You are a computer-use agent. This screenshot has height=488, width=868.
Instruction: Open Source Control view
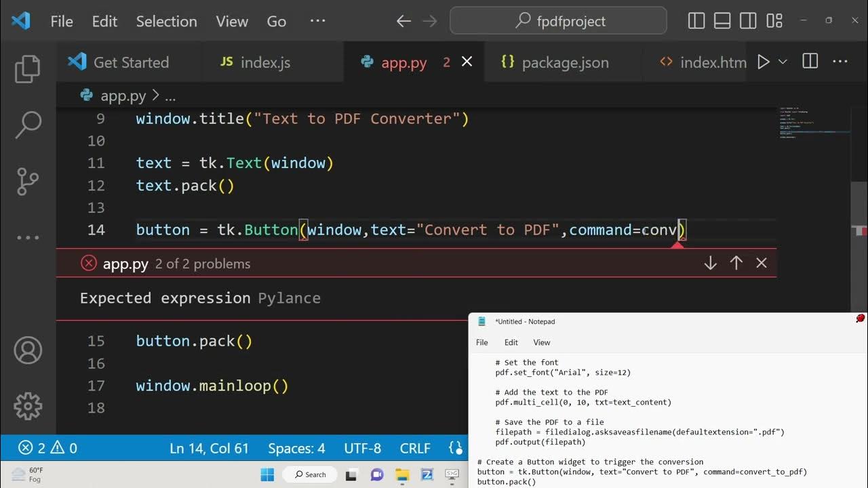click(28, 182)
